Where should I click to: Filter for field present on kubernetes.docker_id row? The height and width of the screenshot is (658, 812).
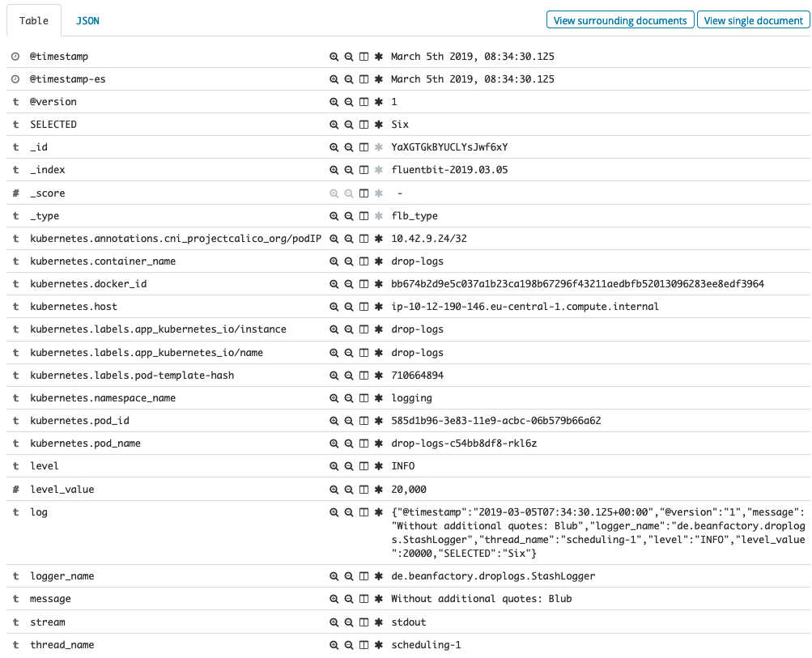click(379, 284)
